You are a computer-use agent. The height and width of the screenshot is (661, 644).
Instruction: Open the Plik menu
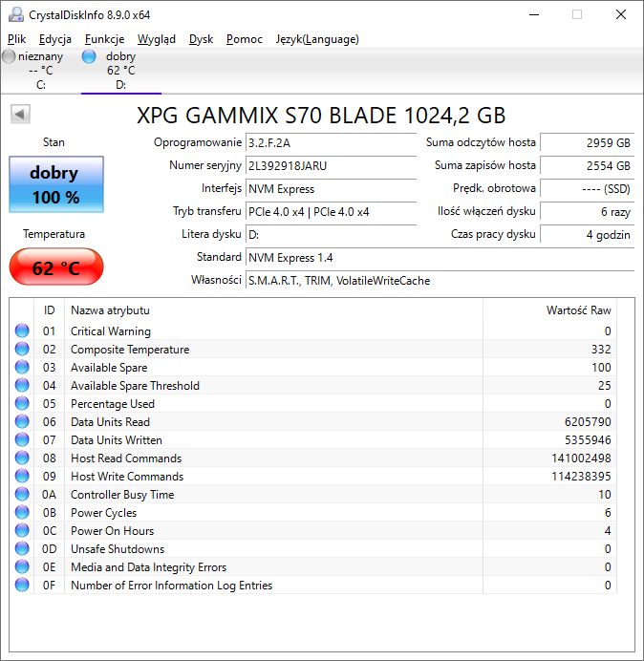point(16,39)
